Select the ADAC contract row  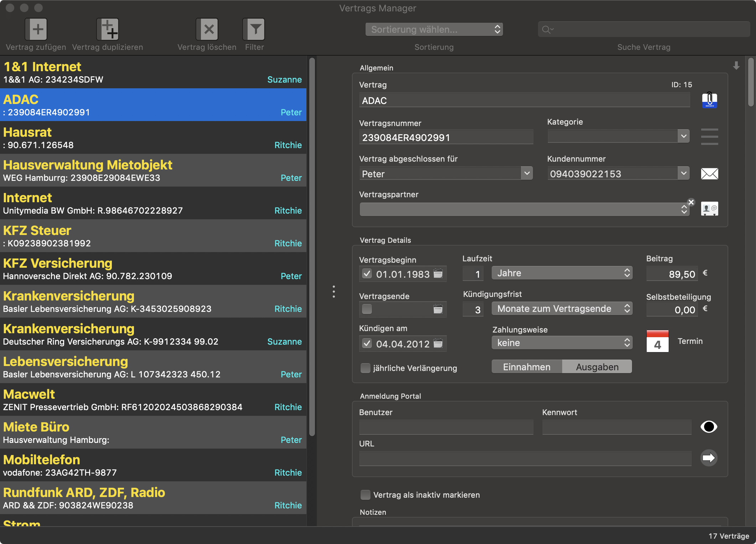pyautogui.click(x=153, y=105)
